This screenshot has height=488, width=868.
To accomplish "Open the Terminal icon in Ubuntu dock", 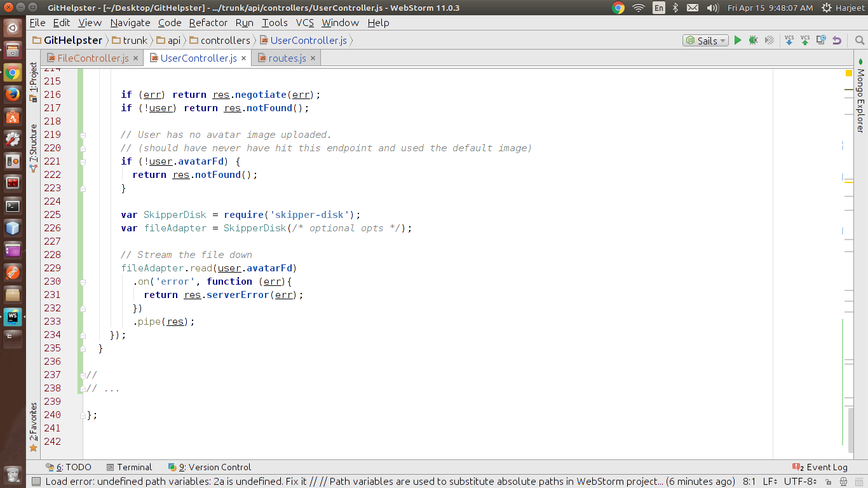I will [x=13, y=206].
